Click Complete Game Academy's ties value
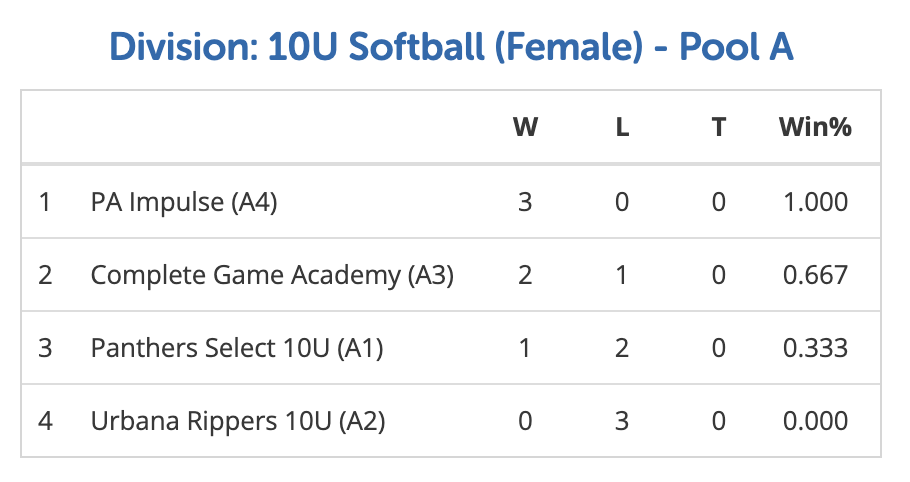This screenshot has width=910, height=482. (718, 275)
